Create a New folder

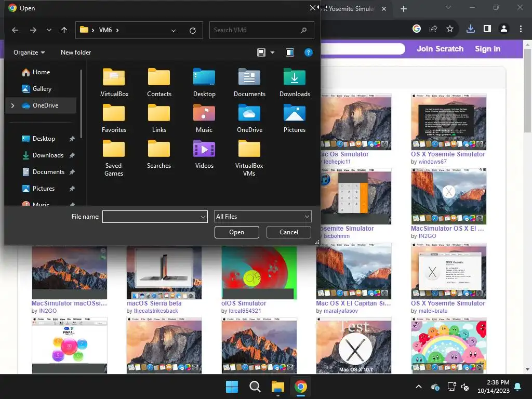pyautogui.click(x=76, y=52)
